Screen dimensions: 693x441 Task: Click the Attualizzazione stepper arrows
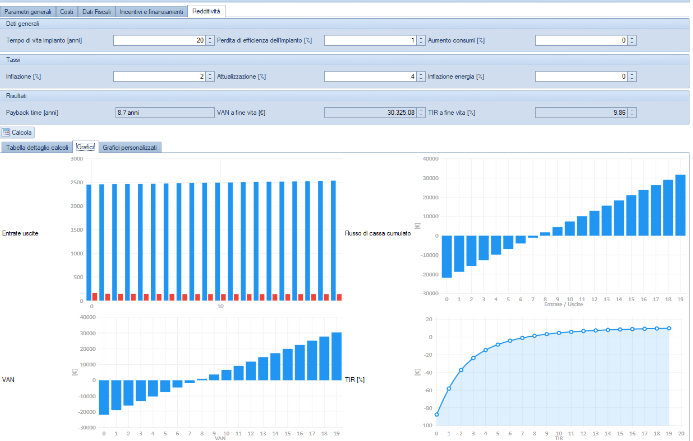[x=421, y=76]
